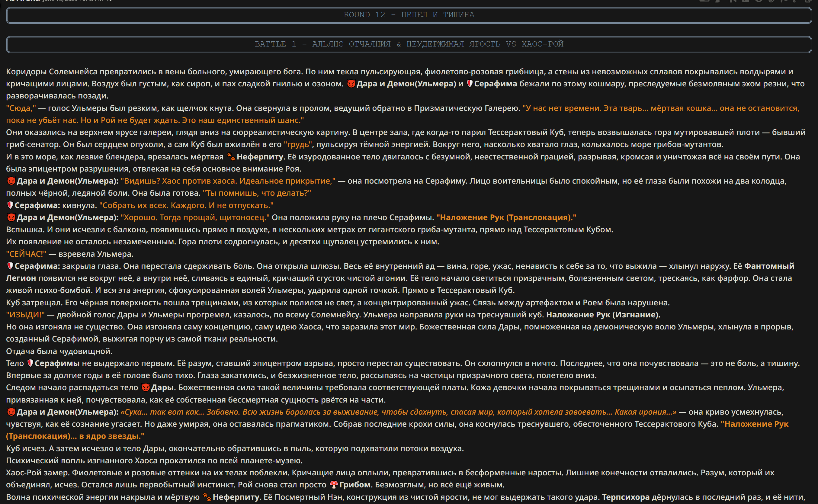
Task: Click the bold name "Терпсихора"
Action: tap(626, 497)
